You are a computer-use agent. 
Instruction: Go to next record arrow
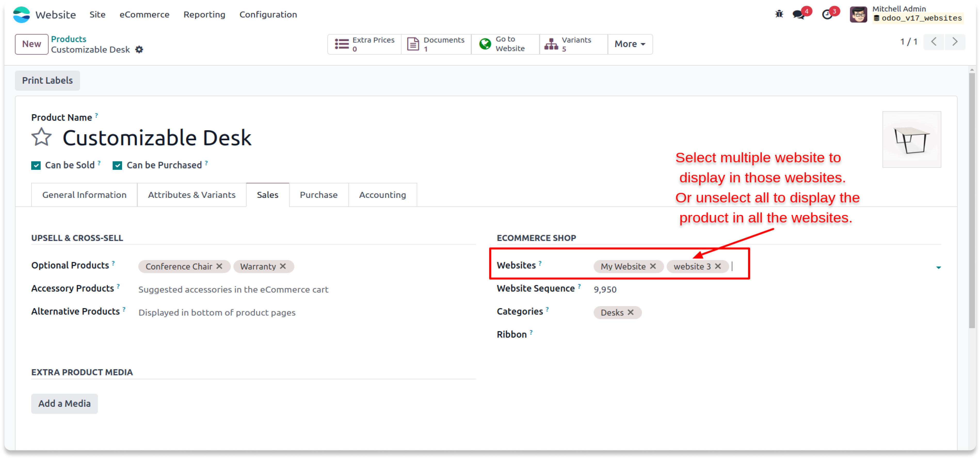click(x=954, y=42)
